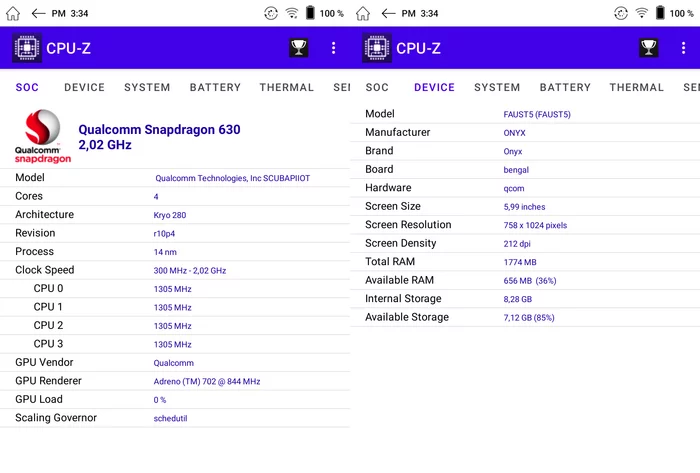Switch to SYSTEM tab in left screen

click(147, 87)
